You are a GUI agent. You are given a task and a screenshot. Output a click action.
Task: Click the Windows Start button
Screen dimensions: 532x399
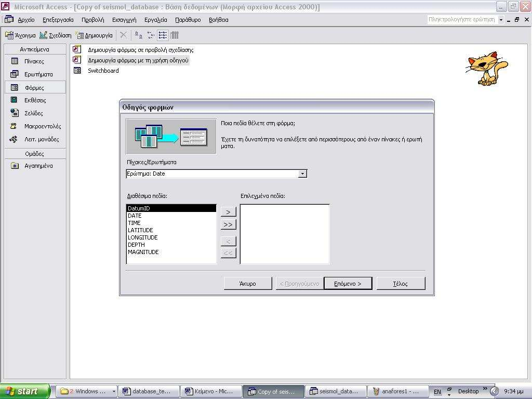pos(25,391)
